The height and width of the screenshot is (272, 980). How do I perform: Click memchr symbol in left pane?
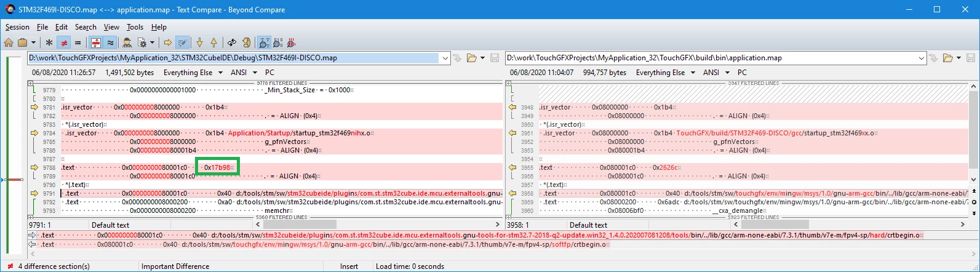[x=277, y=210]
